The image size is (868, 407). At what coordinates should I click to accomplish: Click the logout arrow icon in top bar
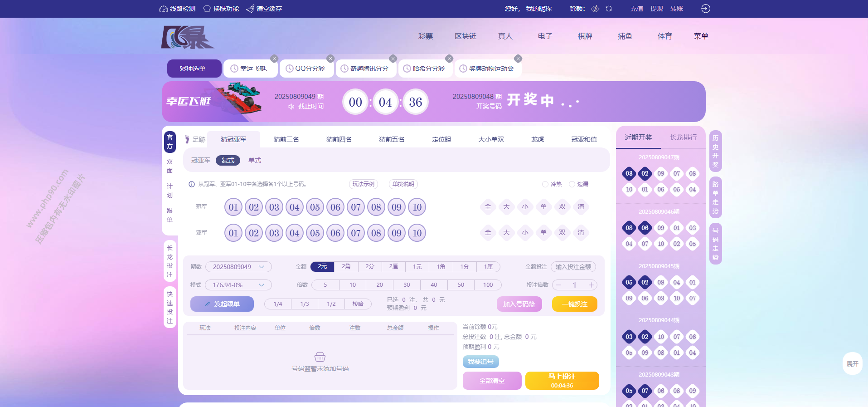pyautogui.click(x=706, y=9)
